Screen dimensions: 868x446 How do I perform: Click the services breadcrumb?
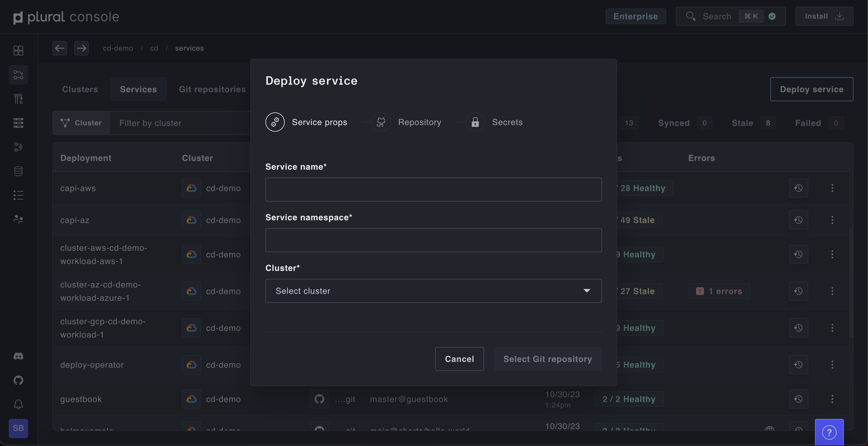point(189,48)
